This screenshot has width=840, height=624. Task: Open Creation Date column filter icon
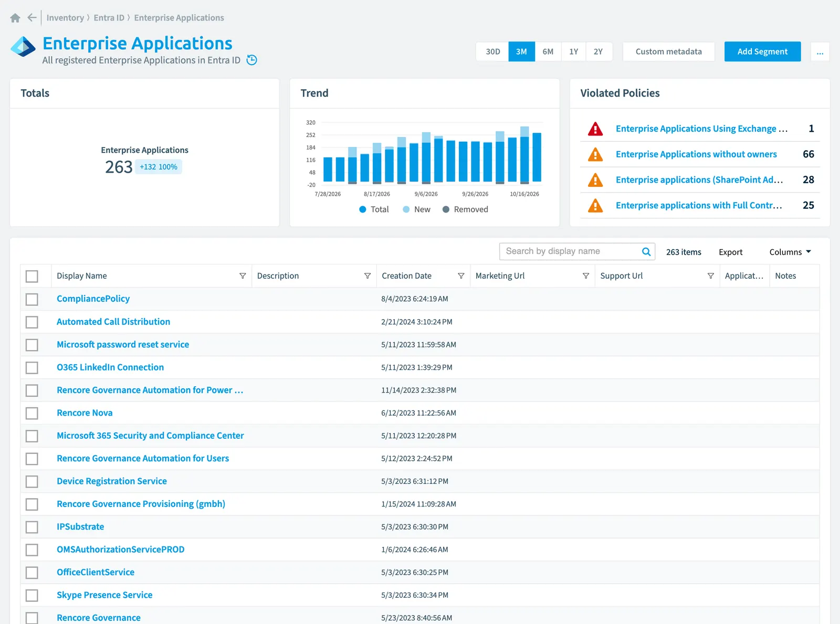461,276
